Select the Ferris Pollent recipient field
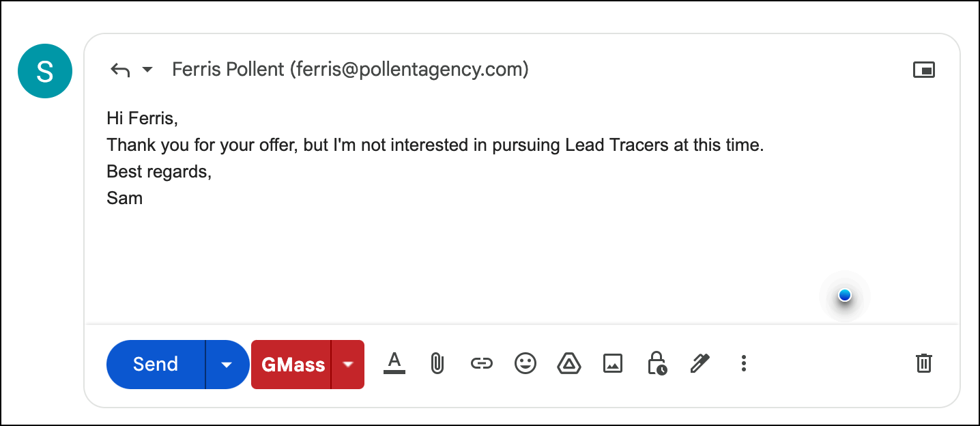The height and width of the screenshot is (426, 980). pos(350,70)
